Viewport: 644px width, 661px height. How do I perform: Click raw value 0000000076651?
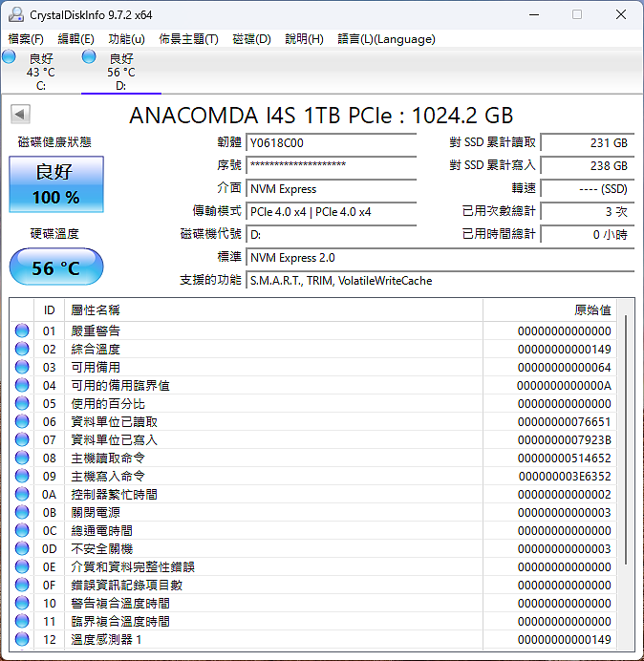565,422
